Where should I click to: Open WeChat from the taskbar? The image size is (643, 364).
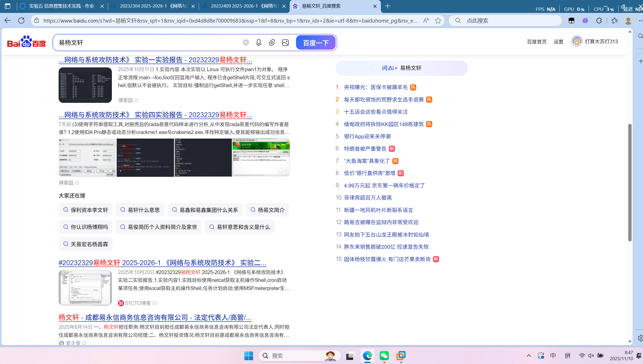point(384,356)
